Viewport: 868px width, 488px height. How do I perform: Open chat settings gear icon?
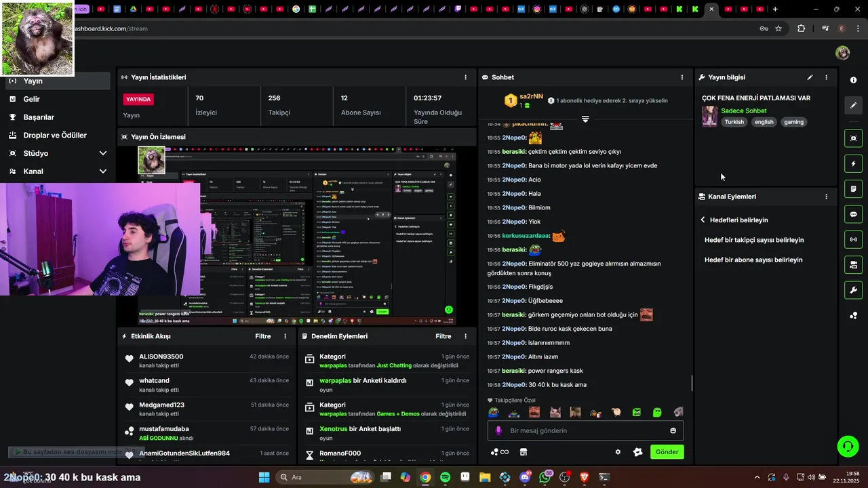tap(618, 452)
